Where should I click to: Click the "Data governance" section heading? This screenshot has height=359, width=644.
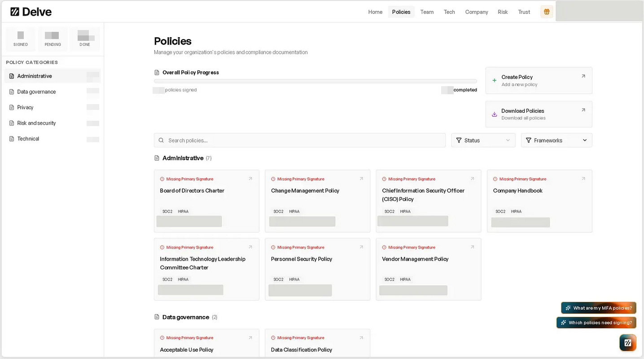(185, 317)
